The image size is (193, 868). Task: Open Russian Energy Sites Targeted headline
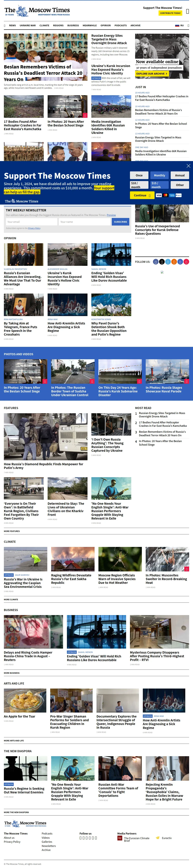(x=109, y=39)
